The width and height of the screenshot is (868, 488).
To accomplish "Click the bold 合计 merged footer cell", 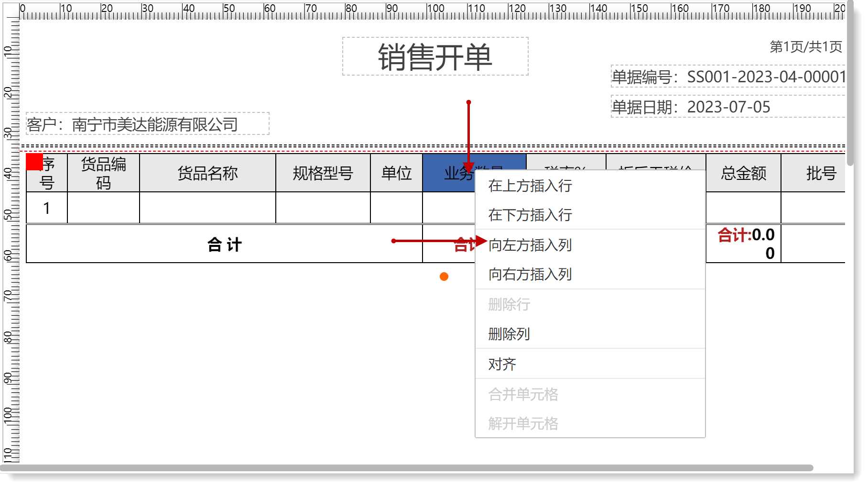I will (224, 244).
